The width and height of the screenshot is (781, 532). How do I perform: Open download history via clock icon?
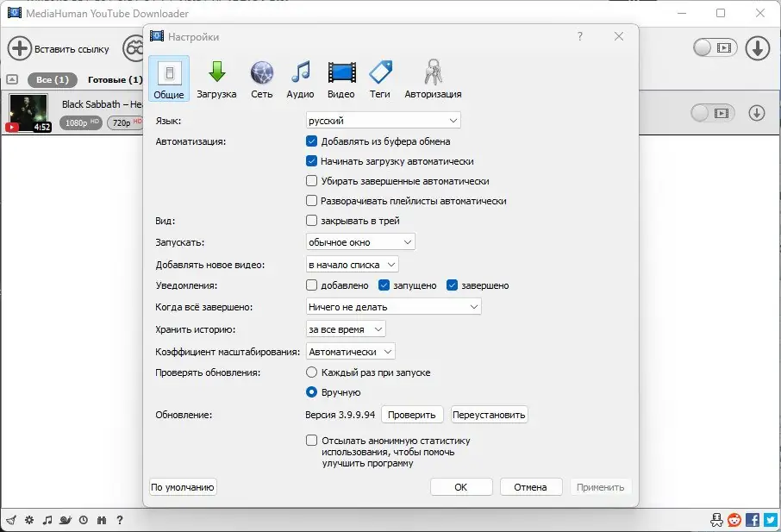pos(82,520)
